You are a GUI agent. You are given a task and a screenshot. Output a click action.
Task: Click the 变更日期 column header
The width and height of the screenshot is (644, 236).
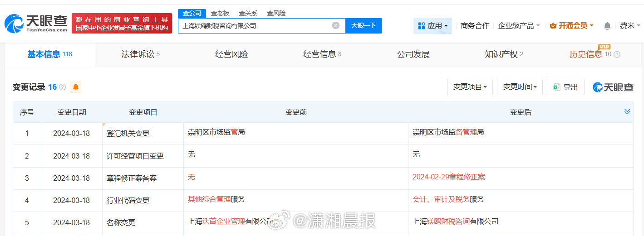click(72, 112)
